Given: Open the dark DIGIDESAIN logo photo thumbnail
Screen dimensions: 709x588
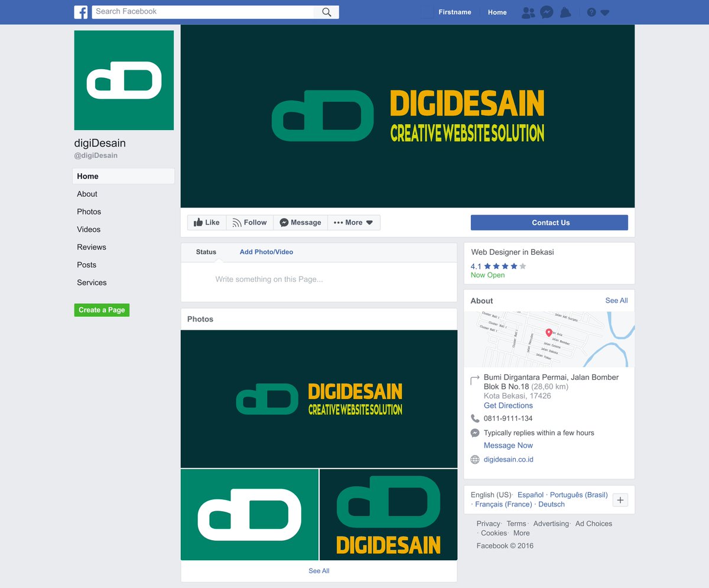Looking at the screenshot, I should 389,515.
